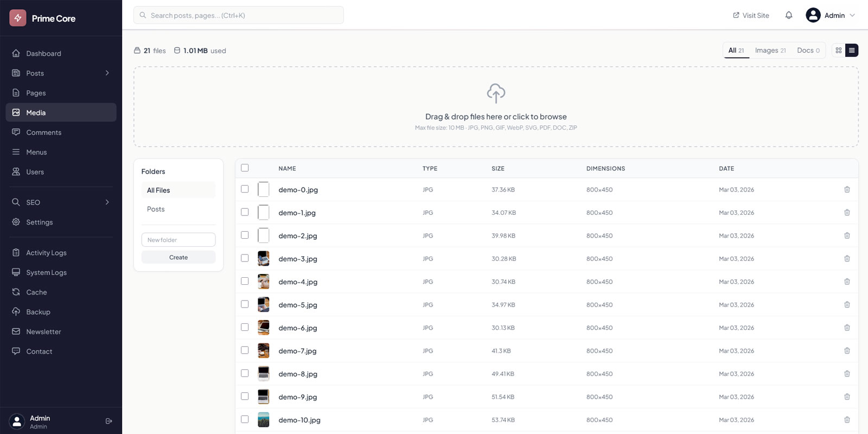Expand the Posts submenu in sidebar
The height and width of the screenshot is (434, 868).
point(107,73)
